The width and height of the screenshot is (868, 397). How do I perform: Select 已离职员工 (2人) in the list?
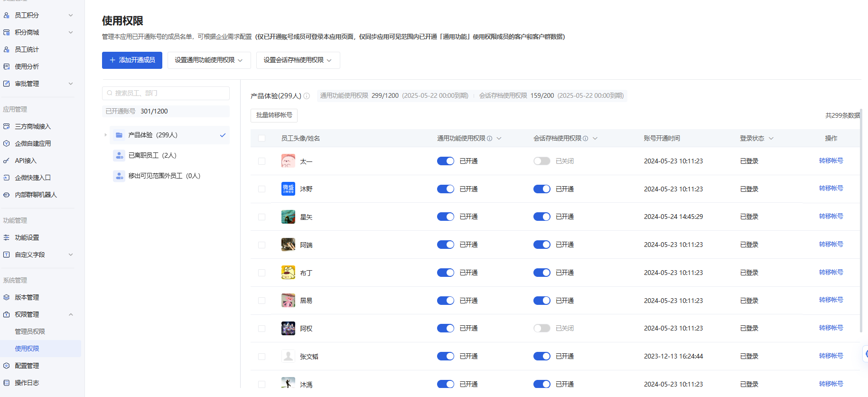170,155
